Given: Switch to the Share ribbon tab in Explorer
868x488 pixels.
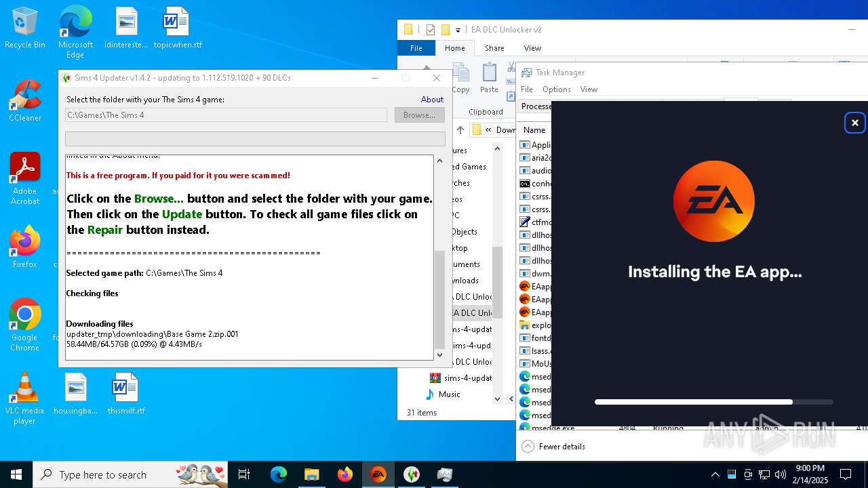Looking at the screenshot, I should (x=494, y=48).
